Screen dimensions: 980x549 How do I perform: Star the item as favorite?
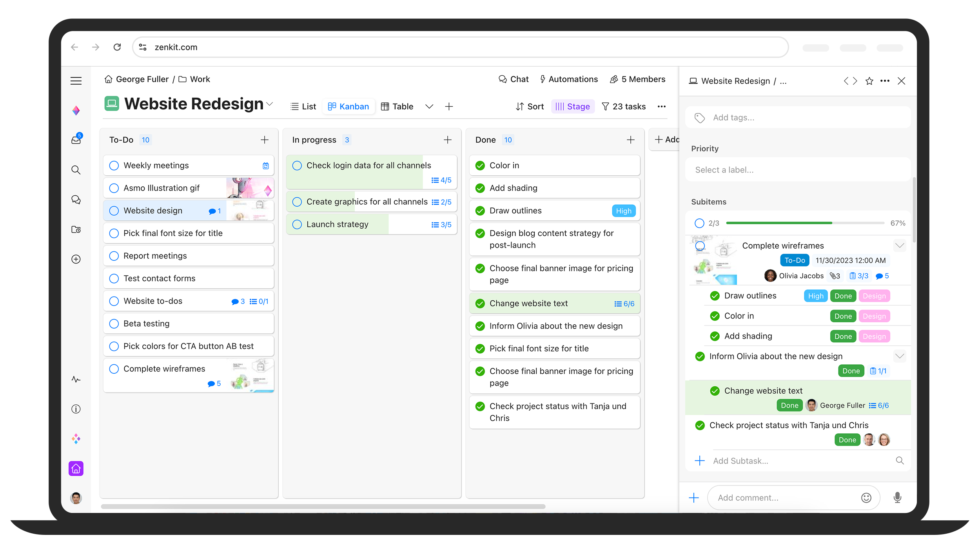click(x=869, y=81)
